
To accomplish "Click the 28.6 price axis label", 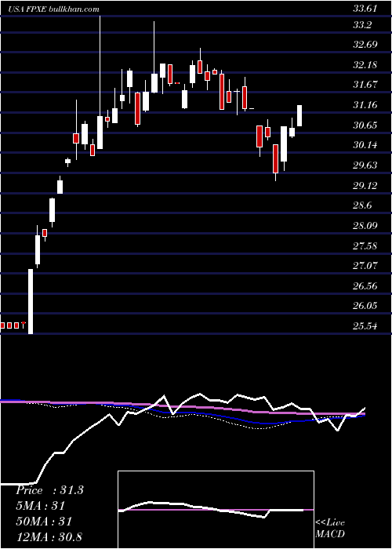I will [x=362, y=205].
